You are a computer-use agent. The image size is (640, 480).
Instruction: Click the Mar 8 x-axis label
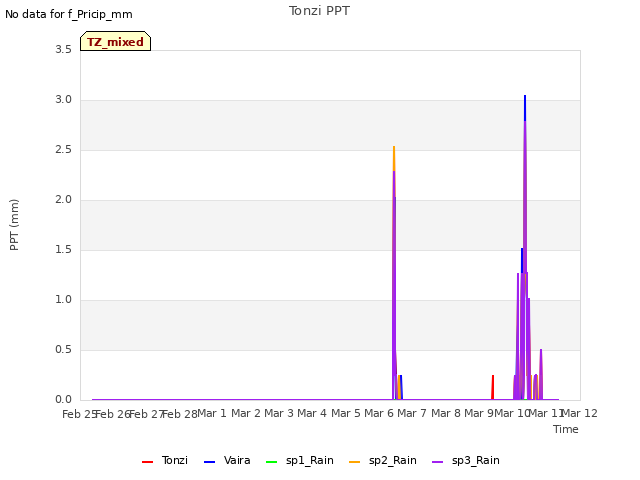pos(446,413)
